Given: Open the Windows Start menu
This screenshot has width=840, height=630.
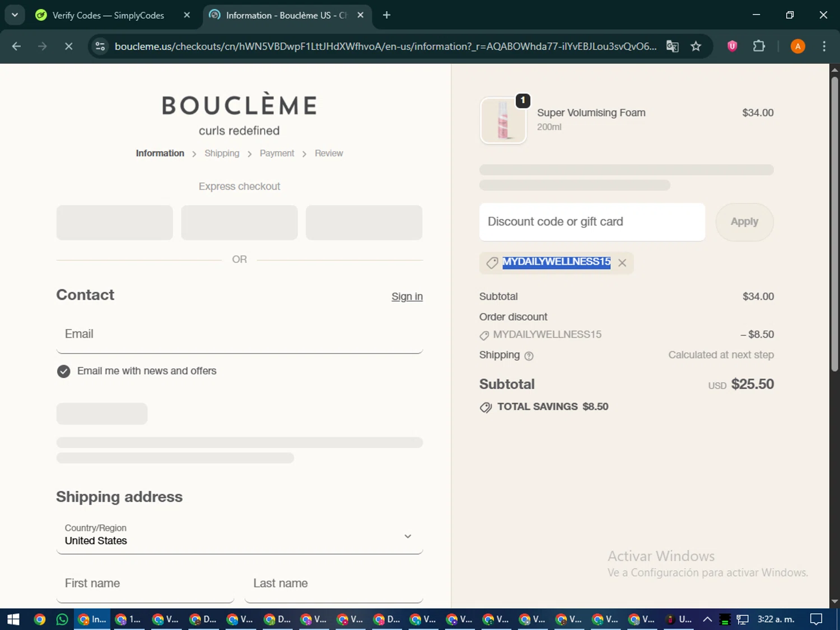Looking at the screenshot, I should coord(13,619).
